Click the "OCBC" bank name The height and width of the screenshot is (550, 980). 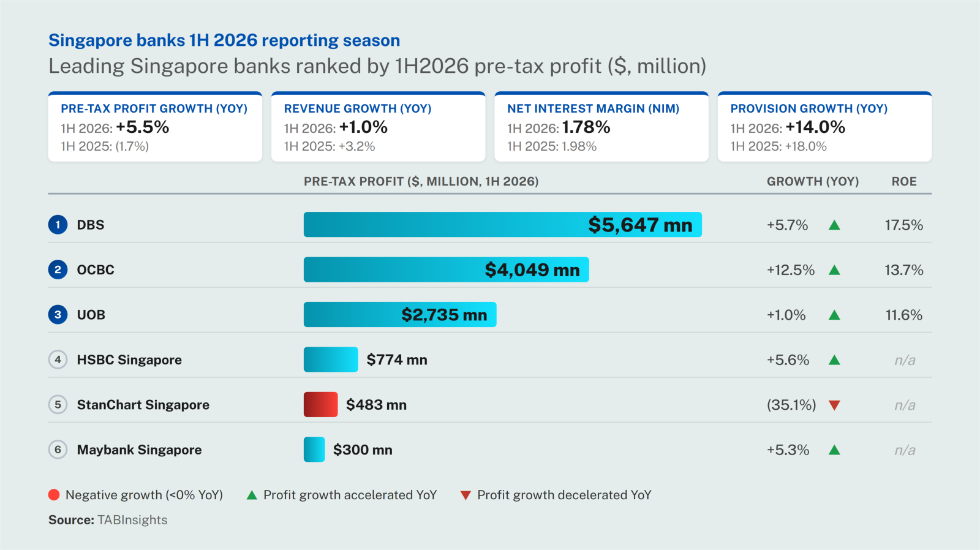coord(96,269)
